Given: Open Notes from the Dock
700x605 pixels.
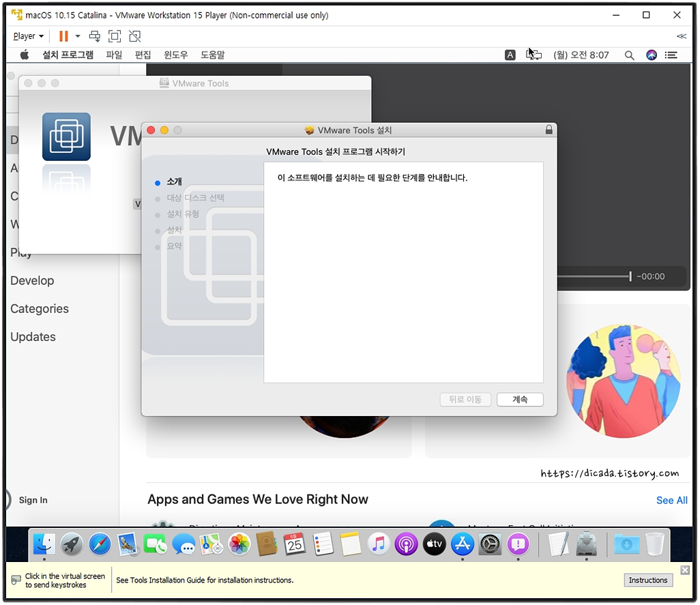Looking at the screenshot, I should click(x=351, y=544).
